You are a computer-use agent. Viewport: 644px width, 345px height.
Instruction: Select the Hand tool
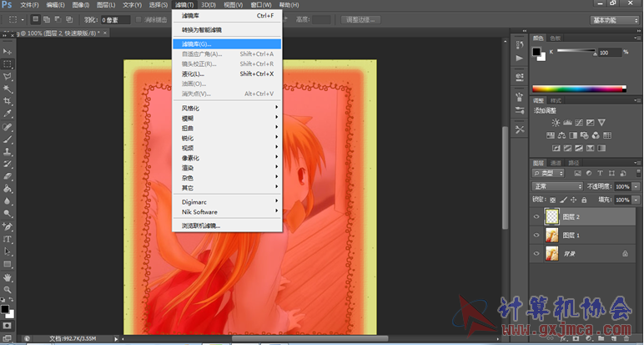8,277
